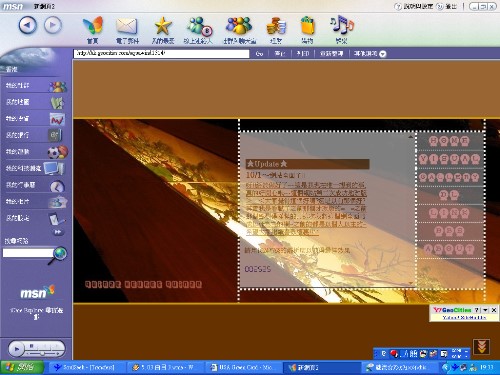Open the music notes icon
The width and height of the screenshot is (500, 375).
(342, 25)
